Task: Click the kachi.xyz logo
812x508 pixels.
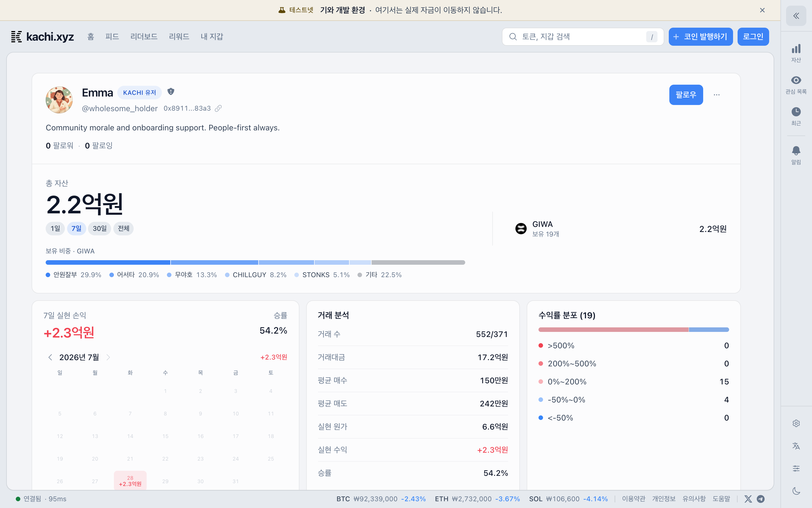Action: point(42,37)
